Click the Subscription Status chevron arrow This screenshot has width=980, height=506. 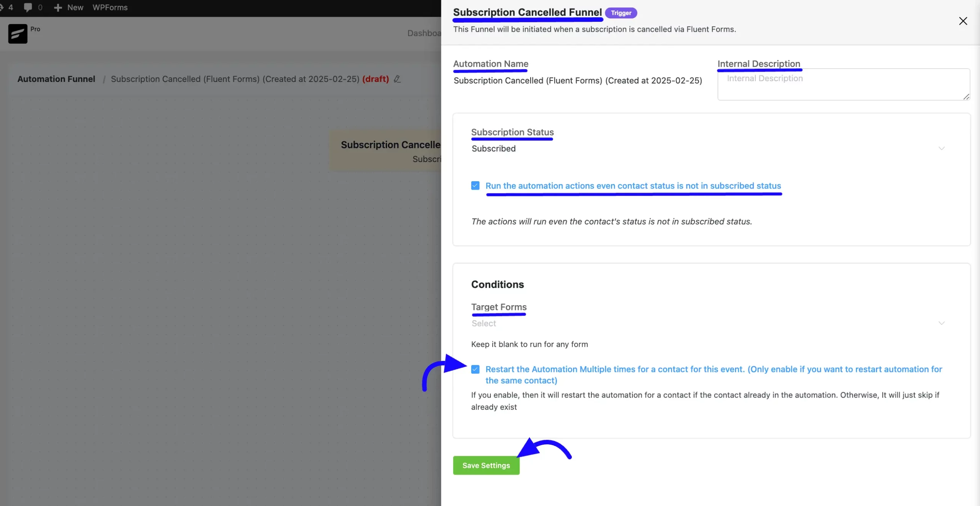click(x=942, y=149)
